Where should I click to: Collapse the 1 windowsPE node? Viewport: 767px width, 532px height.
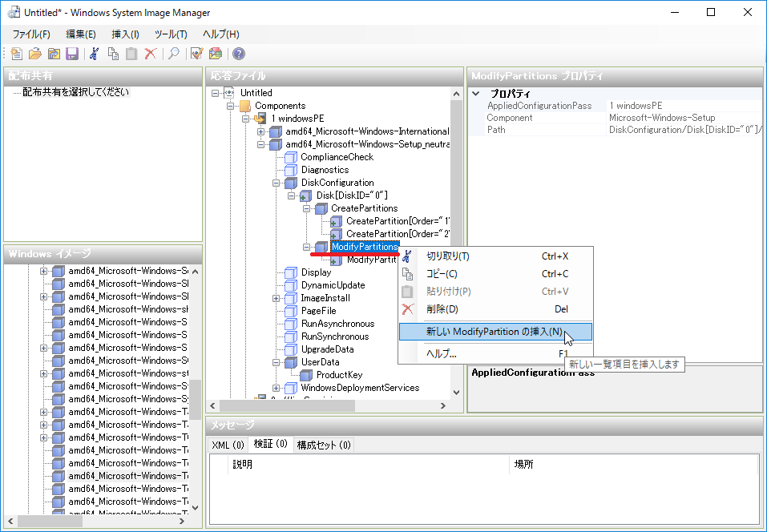click(245, 119)
